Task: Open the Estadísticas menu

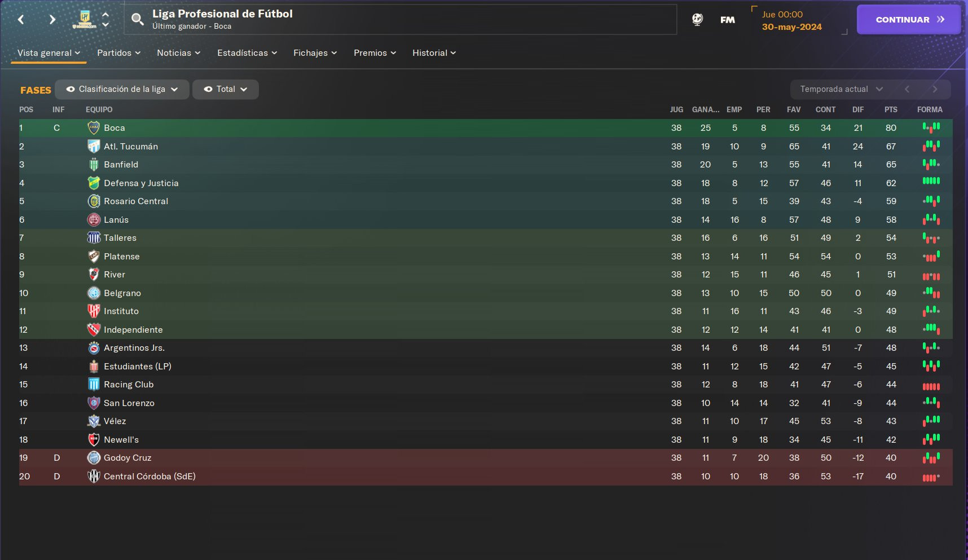Action: coord(247,53)
